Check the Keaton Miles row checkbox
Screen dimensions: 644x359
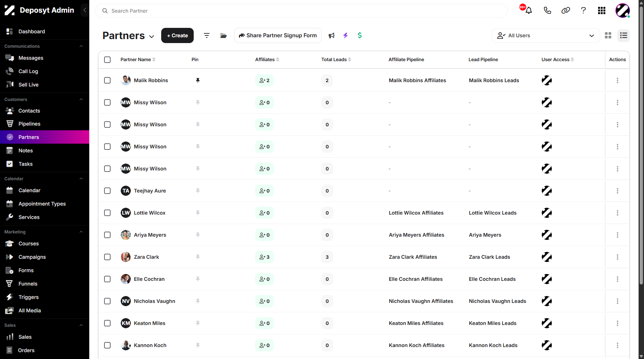coord(107,323)
